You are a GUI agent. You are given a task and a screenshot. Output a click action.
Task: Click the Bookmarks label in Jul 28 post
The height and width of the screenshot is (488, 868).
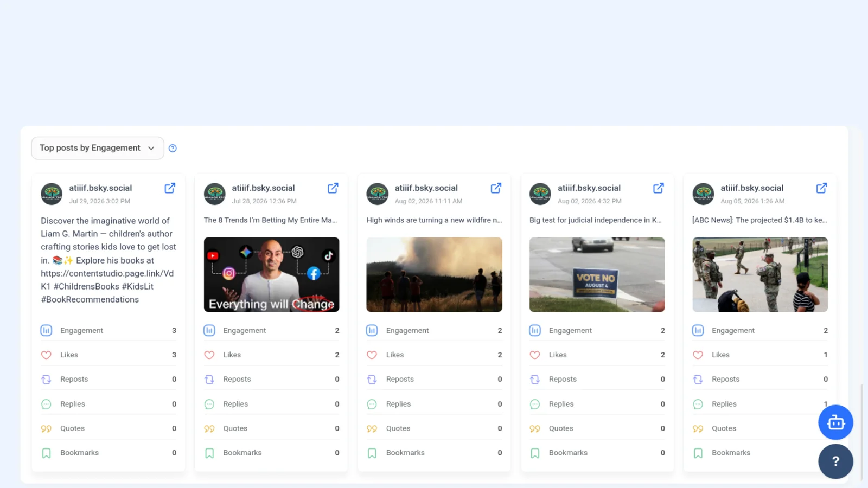(x=242, y=453)
